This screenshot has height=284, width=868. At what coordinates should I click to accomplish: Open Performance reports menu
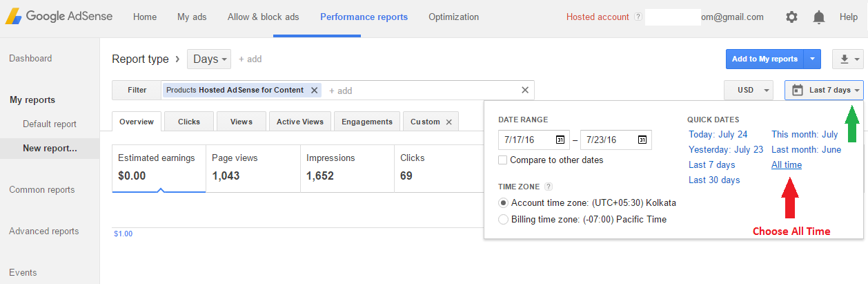coord(364,17)
